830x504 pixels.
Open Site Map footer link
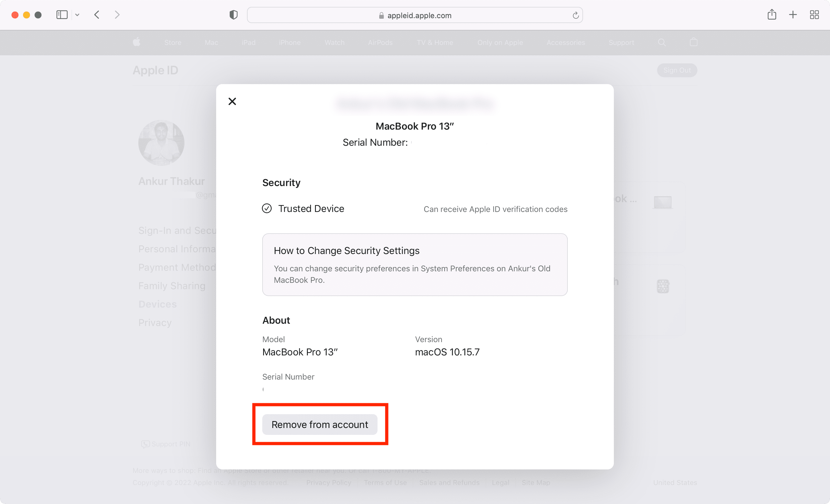tap(535, 482)
